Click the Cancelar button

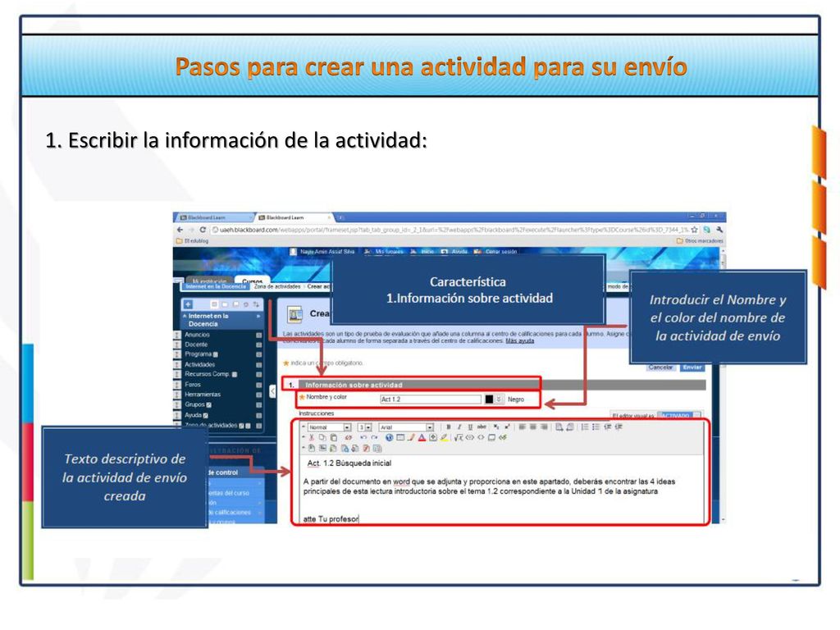coord(660,367)
